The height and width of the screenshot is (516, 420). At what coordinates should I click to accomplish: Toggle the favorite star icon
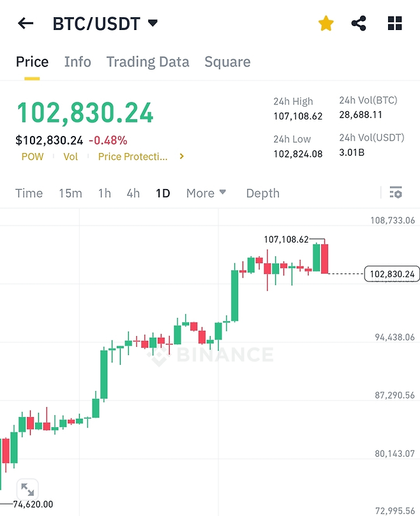(326, 24)
